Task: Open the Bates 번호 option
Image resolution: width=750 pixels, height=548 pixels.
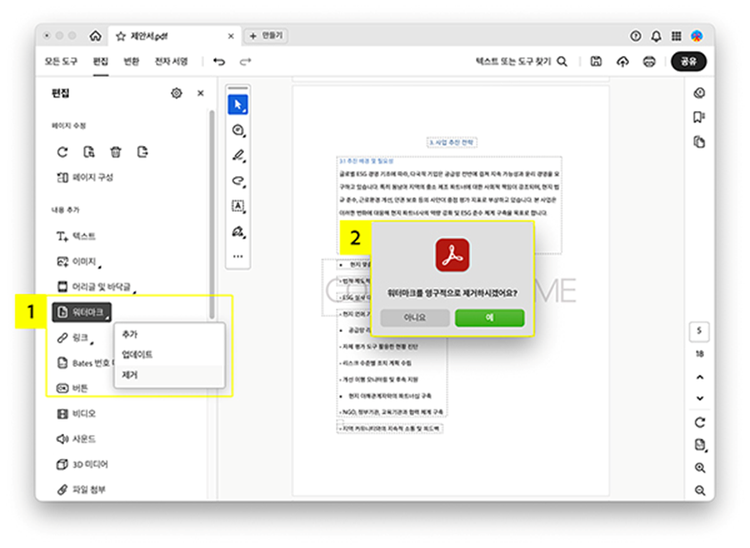Action: [x=85, y=363]
